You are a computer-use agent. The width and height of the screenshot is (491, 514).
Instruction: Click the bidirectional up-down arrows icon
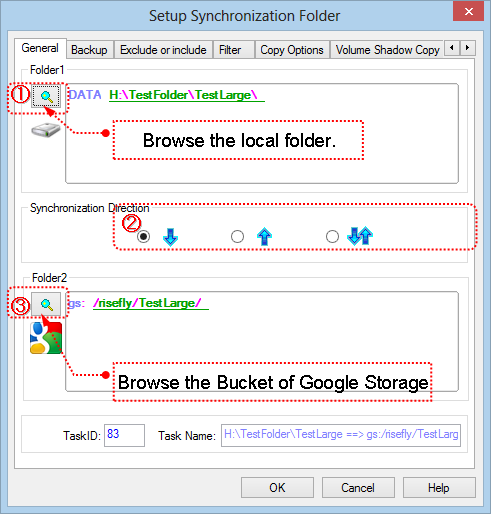click(x=360, y=236)
